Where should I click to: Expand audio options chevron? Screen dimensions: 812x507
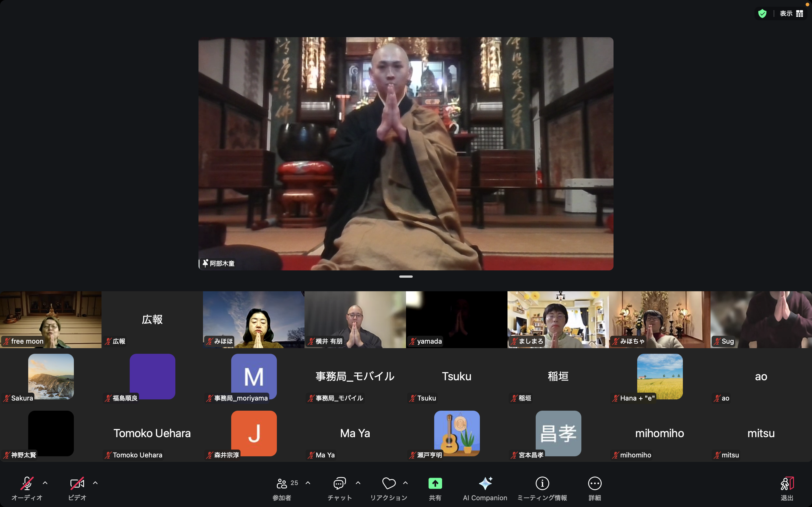coord(45,483)
